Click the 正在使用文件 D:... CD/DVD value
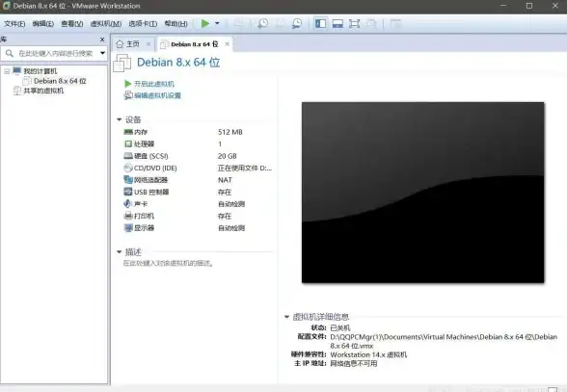The image size is (567, 392). pyautogui.click(x=245, y=168)
